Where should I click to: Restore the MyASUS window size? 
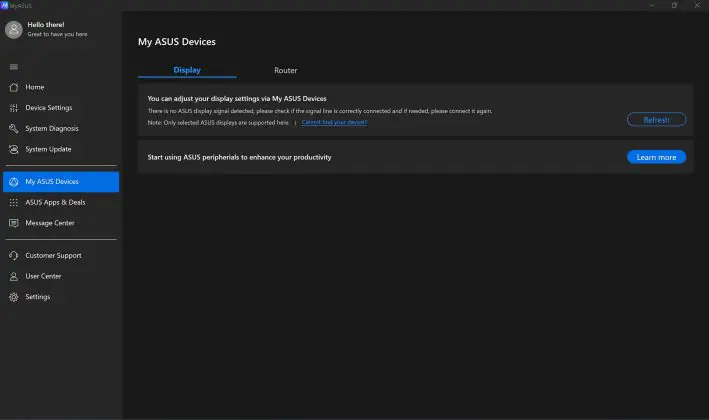[674, 5]
